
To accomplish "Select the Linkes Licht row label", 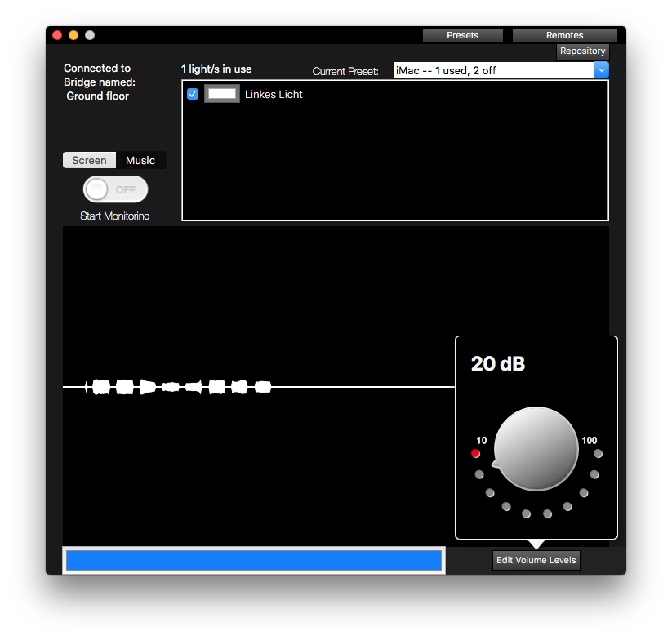I will pos(274,94).
